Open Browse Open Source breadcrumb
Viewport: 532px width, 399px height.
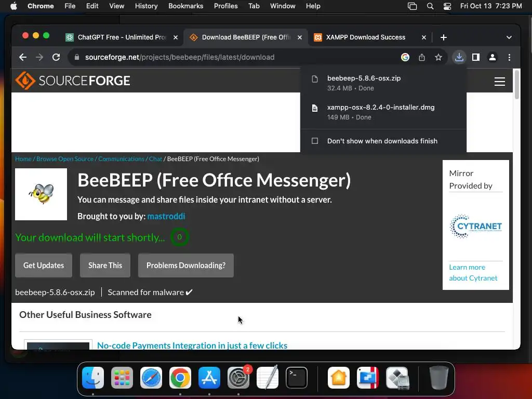coord(65,159)
